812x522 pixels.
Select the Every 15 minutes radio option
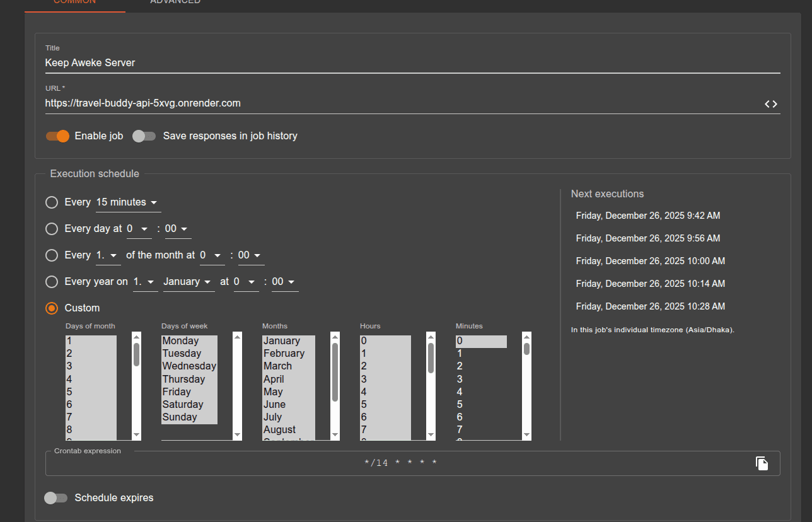pos(52,202)
